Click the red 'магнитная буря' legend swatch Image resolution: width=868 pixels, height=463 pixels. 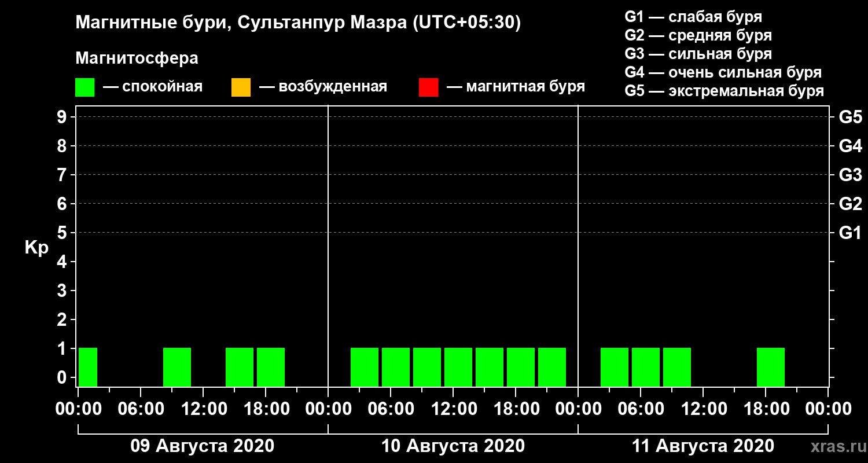pos(428,87)
